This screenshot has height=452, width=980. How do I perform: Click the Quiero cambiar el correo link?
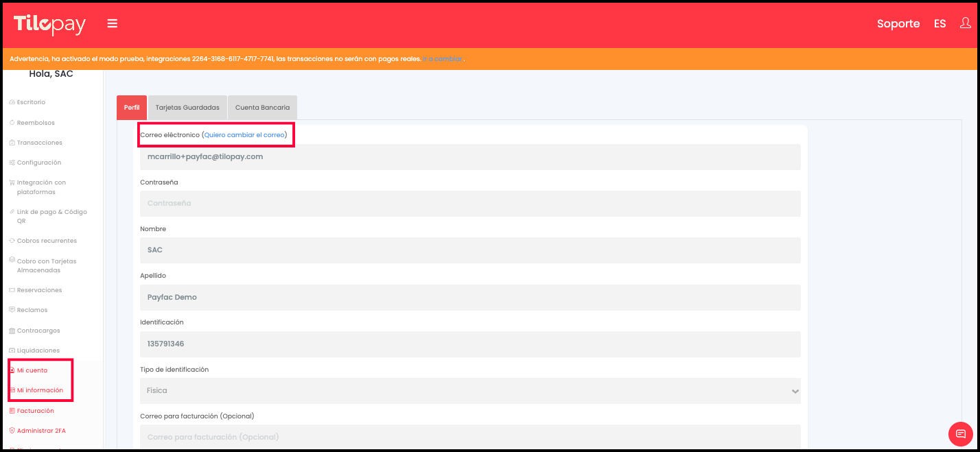coord(244,135)
